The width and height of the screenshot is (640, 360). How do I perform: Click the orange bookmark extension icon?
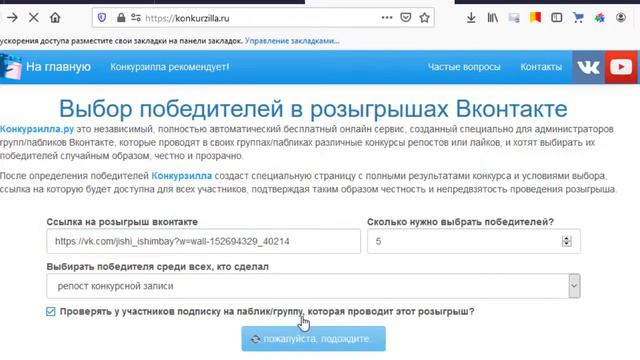535,18
